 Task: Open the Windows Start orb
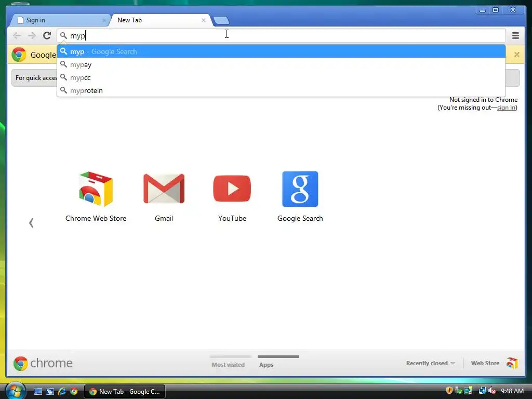[15, 391]
